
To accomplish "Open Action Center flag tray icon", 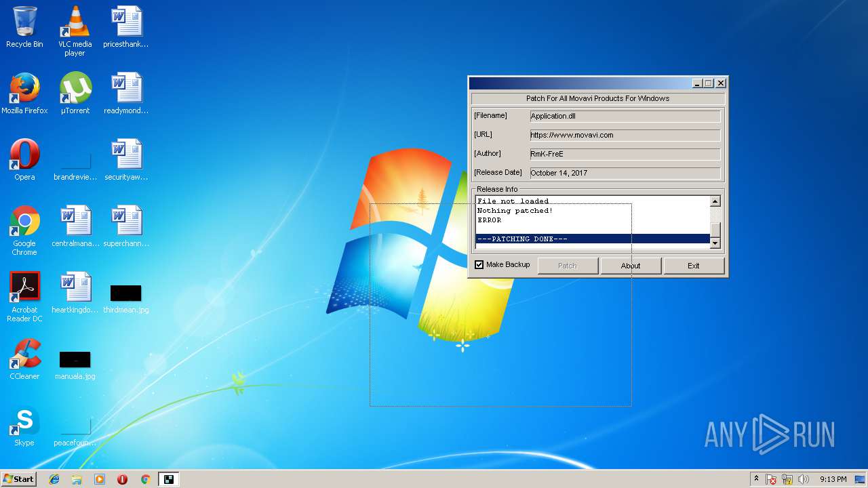I will point(772,479).
